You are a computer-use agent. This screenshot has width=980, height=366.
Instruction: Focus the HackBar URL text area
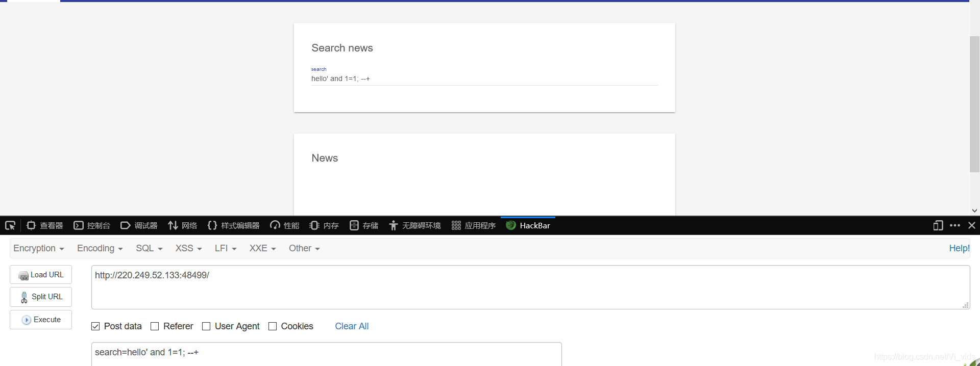(x=530, y=287)
